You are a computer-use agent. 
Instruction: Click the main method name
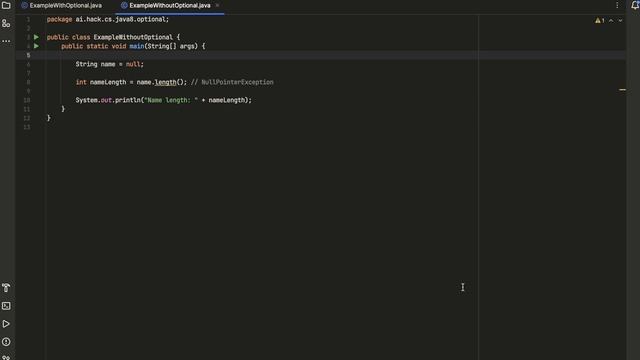pyautogui.click(x=137, y=46)
